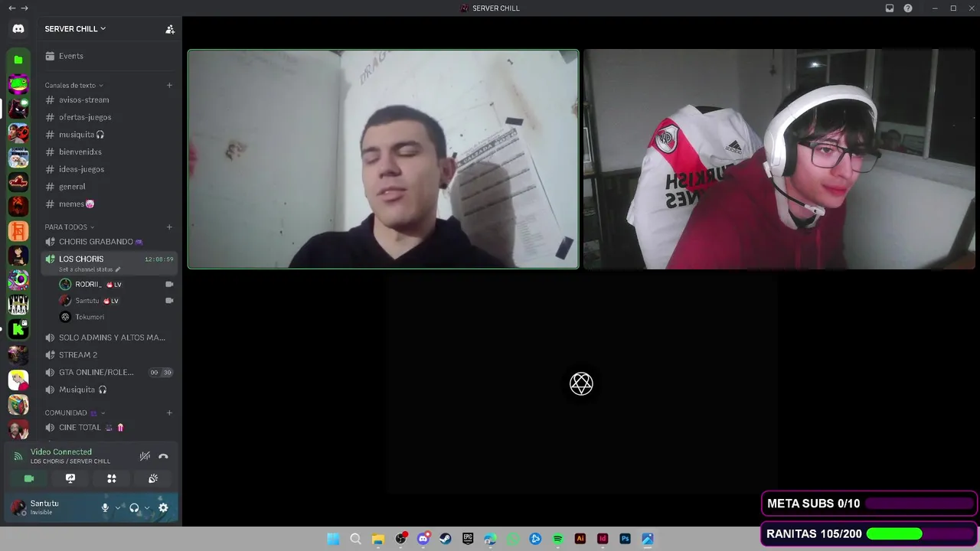This screenshot has height=551, width=980.
Task: Open Steam from the taskbar
Action: tap(446, 539)
